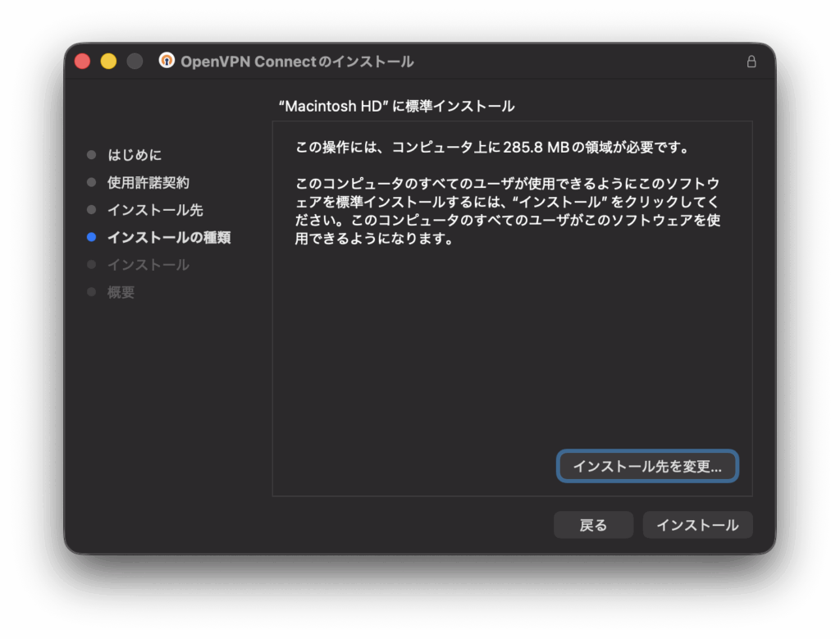Image resolution: width=840 pixels, height=639 pixels.
Task: Select the インストール先 step in sidebar
Action: pyautogui.click(x=155, y=210)
